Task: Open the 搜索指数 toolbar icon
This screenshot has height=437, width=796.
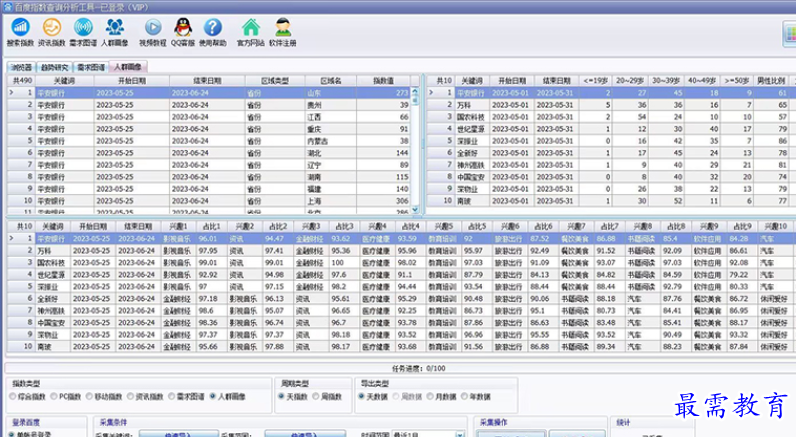Action: [x=20, y=32]
